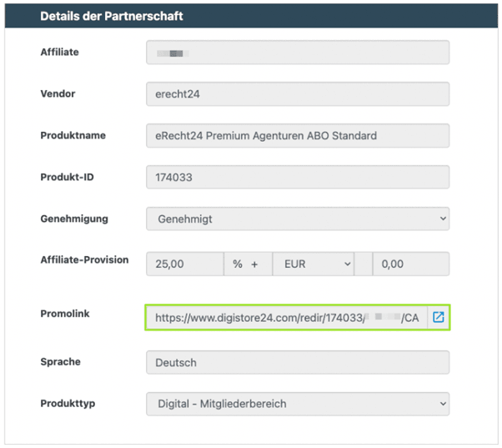Click the blurred Affiliate name field
Screen dimensions: 502x448
coord(298,53)
